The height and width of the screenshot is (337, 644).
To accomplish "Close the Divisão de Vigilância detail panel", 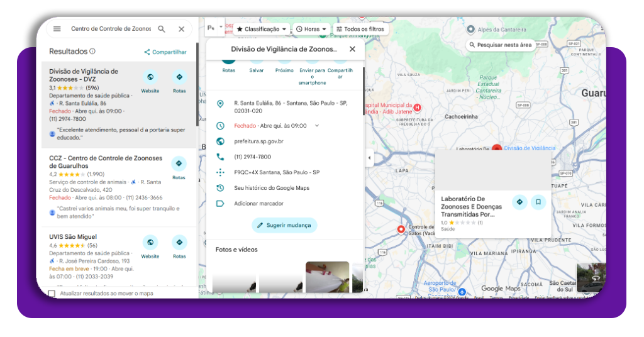I will (352, 49).
